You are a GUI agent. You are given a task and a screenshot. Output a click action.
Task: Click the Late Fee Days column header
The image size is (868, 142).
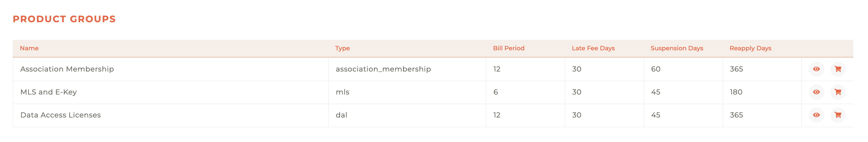tap(593, 48)
